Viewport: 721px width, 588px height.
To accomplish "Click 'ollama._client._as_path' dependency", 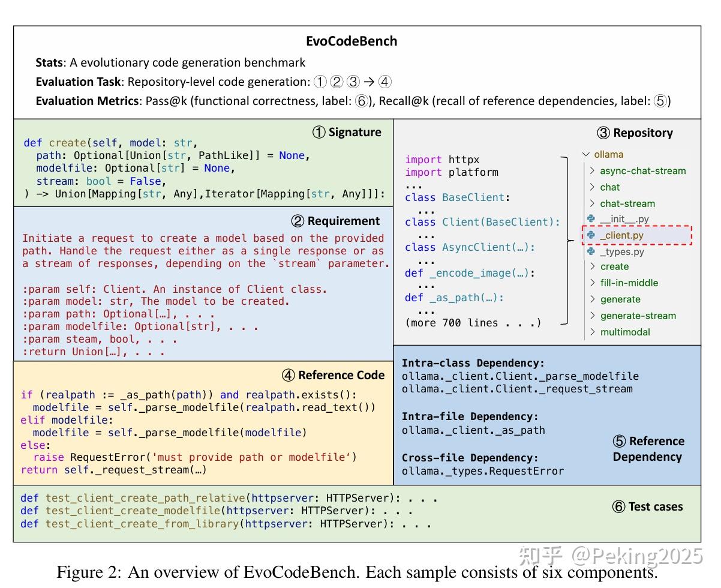I will click(x=473, y=430).
